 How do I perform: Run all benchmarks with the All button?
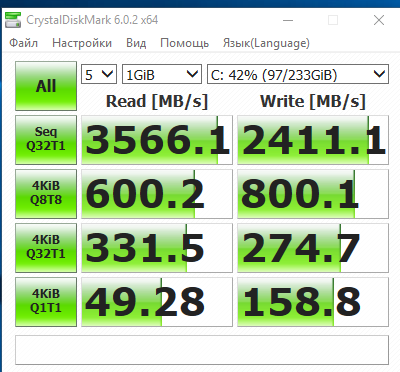click(x=46, y=86)
